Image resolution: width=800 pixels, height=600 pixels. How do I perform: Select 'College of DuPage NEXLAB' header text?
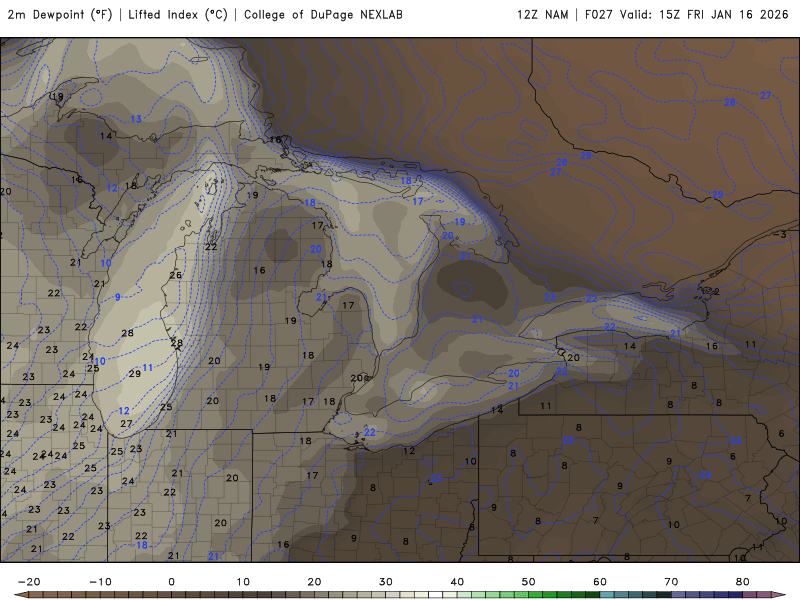pyautogui.click(x=323, y=15)
